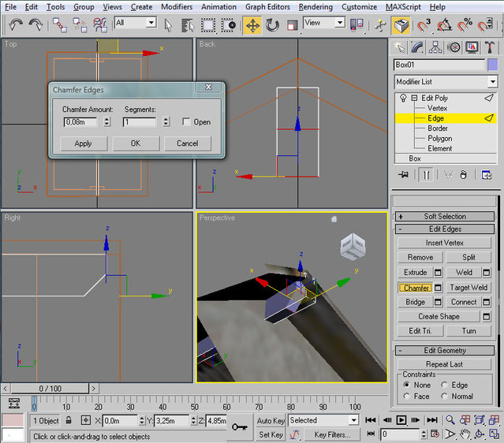Click the Pin Stack icon

point(403,175)
